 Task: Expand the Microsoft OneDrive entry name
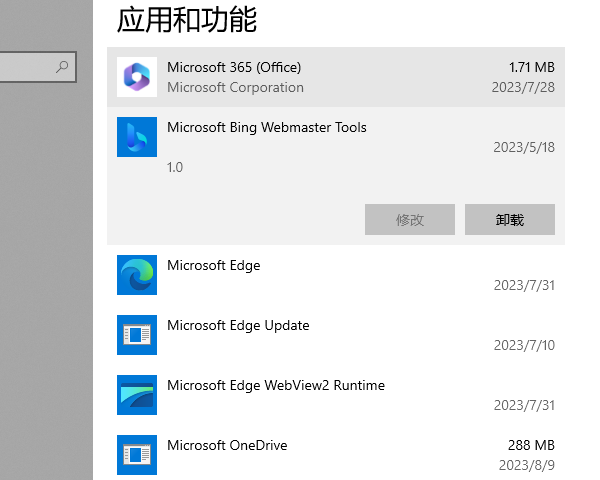[x=227, y=445]
